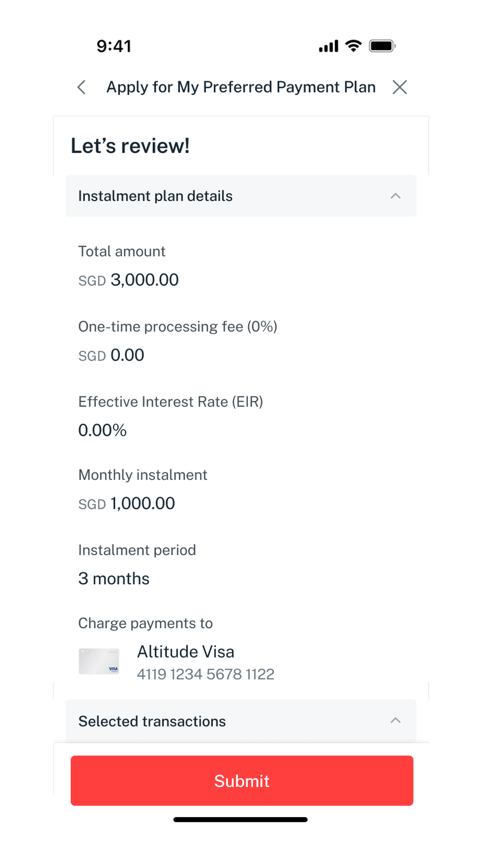Select the Selected transactions section header

click(152, 721)
